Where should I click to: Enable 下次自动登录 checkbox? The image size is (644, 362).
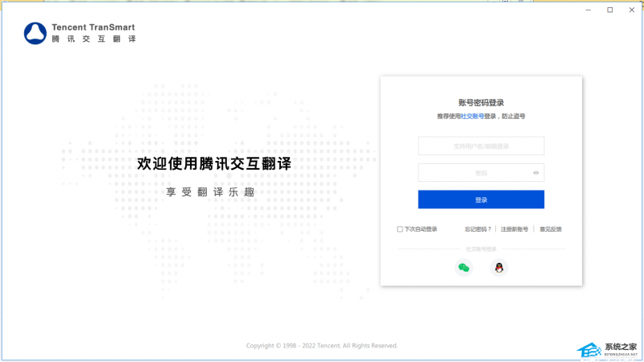click(399, 229)
